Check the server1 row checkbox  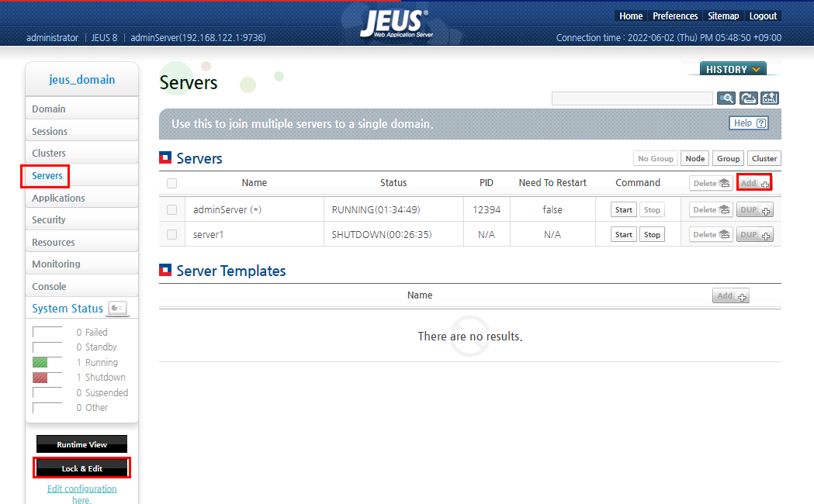pyautogui.click(x=171, y=234)
